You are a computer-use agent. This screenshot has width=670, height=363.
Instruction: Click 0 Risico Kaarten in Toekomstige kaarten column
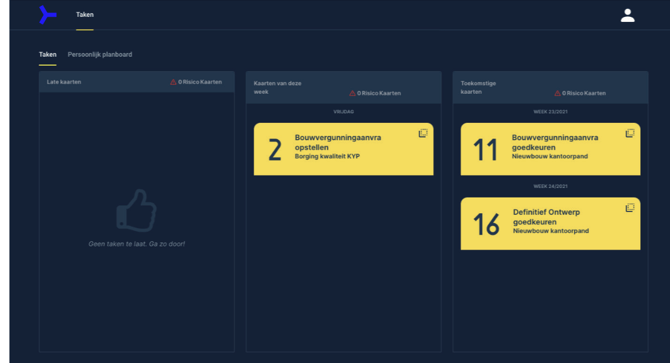click(x=584, y=93)
